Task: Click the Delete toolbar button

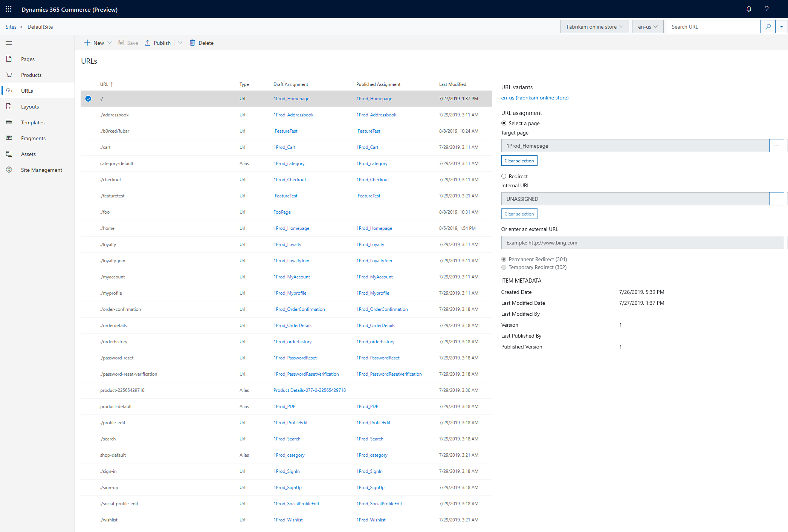Action: pos(202,42)
